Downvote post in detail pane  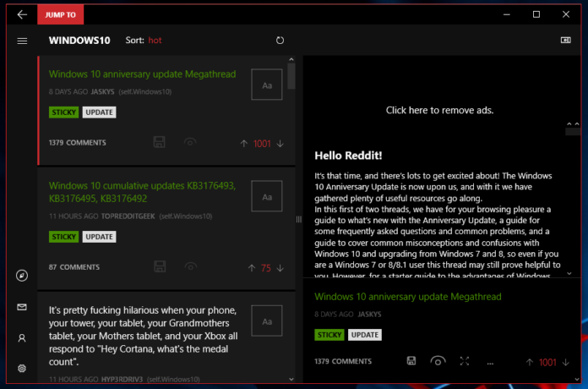pyautogui.click(x=565, y=362)
